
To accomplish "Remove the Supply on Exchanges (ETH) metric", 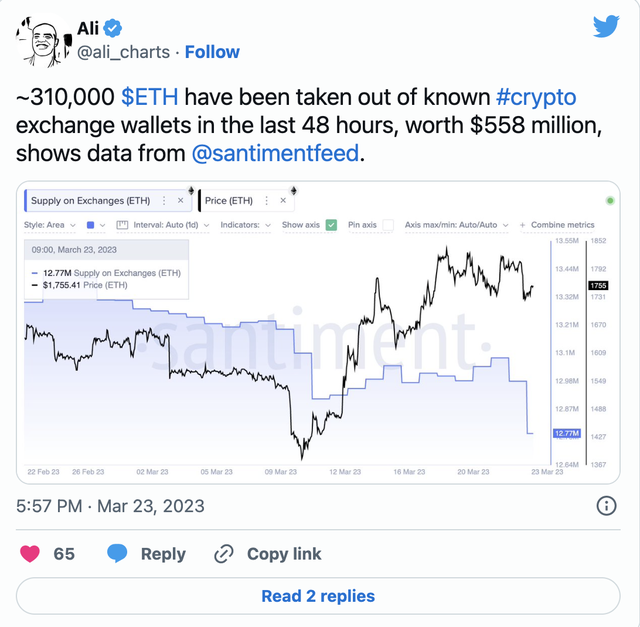I will pyautogui.click(x=180, y=200).
